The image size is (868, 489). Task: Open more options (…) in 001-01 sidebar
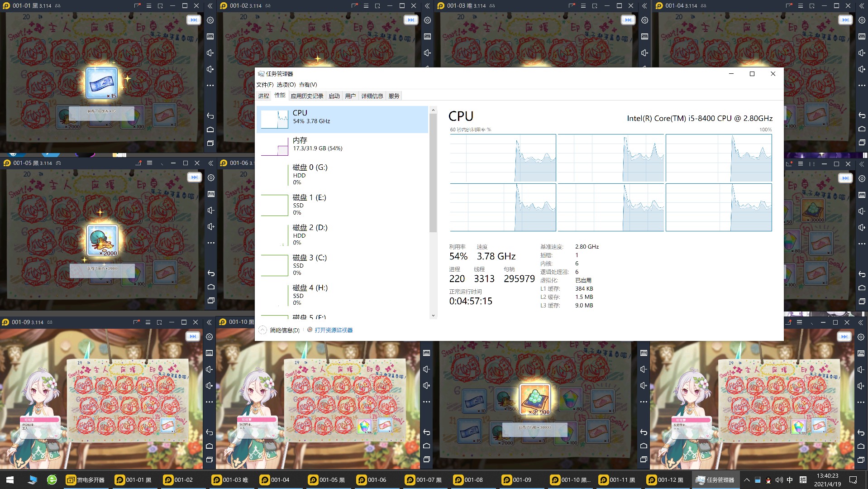pos(210,86)
